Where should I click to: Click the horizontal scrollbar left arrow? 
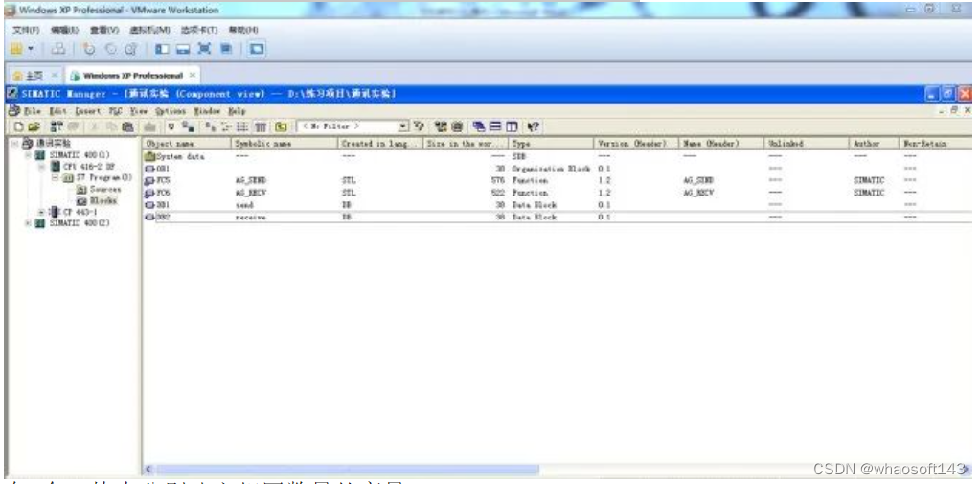(148, 469)
